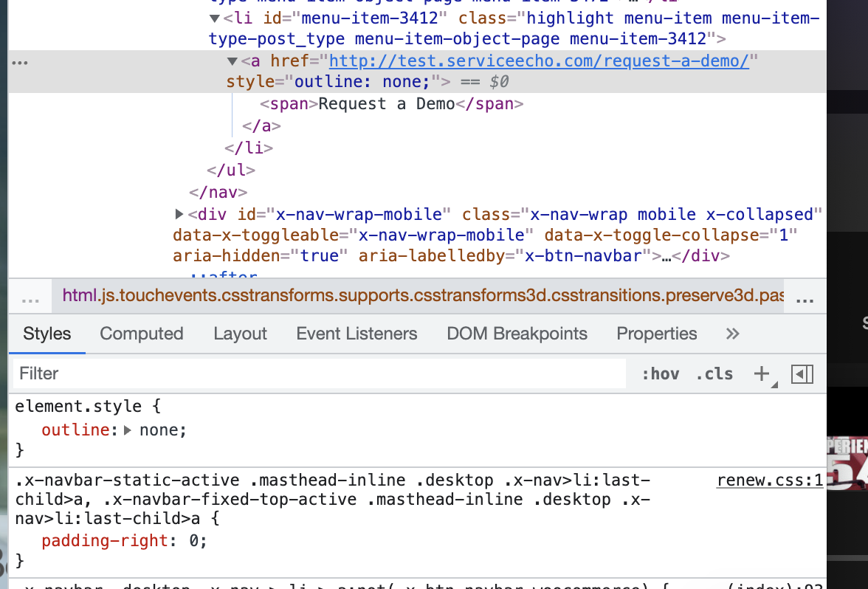Toggle the .cls element classes panel

click(x=714, y=374)
